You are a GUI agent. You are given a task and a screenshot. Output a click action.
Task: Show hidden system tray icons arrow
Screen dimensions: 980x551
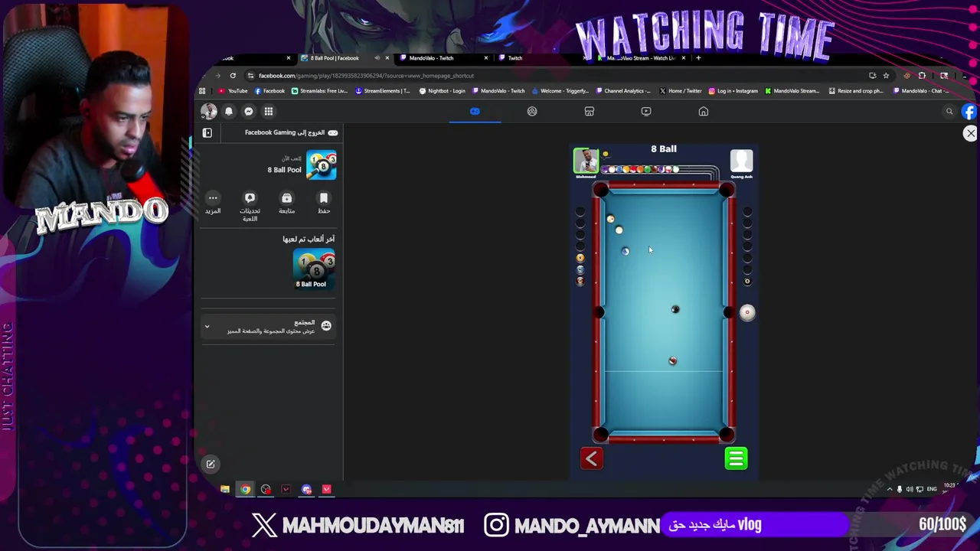pyautogui.click(x=890, y=489)
